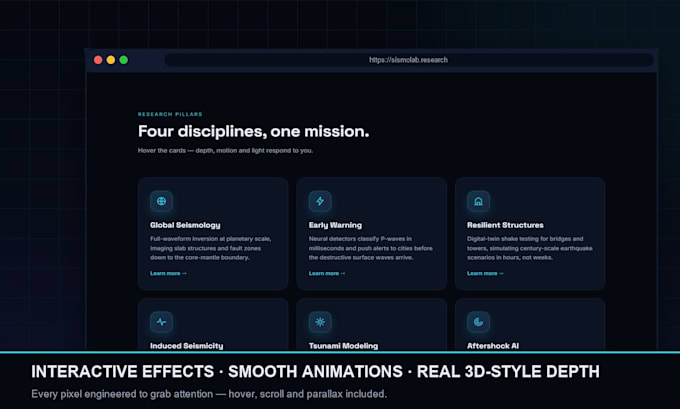Select the Early Warning card title
Image resolution: width=680 pixels, height=409 pixels.
pyautogui.click(x=335, y=225)
